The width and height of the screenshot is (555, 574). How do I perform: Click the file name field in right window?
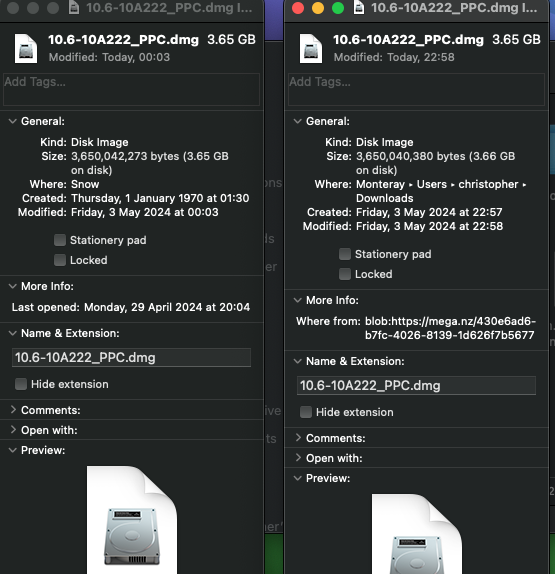click(x=416, y=385)
